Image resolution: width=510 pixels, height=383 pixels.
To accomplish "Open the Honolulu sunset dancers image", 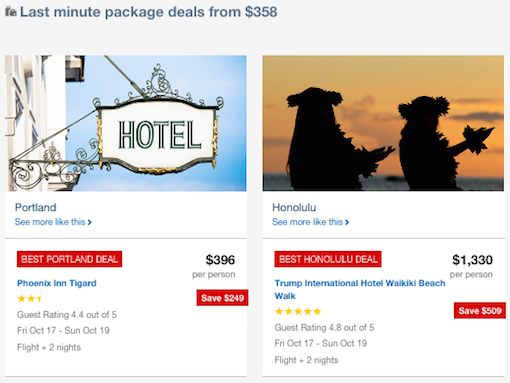I will 383,123.
